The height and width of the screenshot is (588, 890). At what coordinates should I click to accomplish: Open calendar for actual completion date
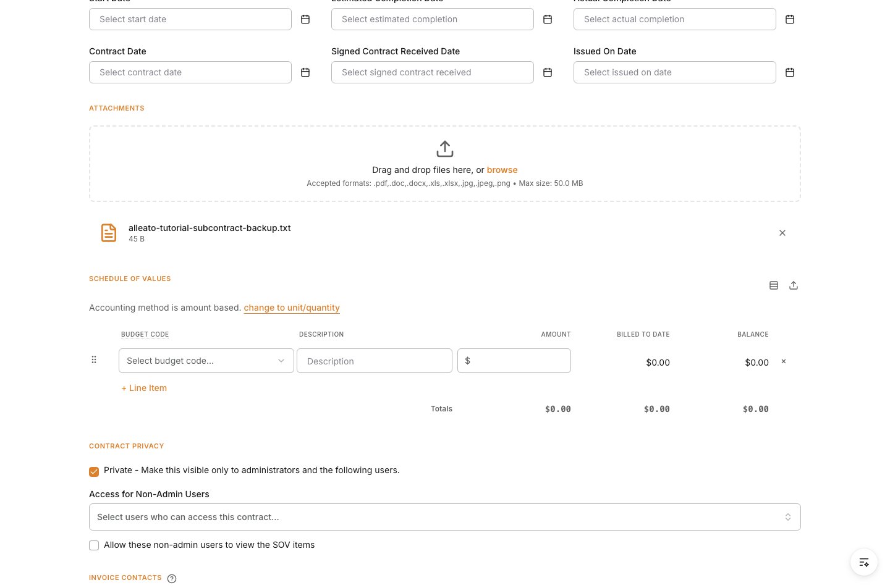[790, 20]
